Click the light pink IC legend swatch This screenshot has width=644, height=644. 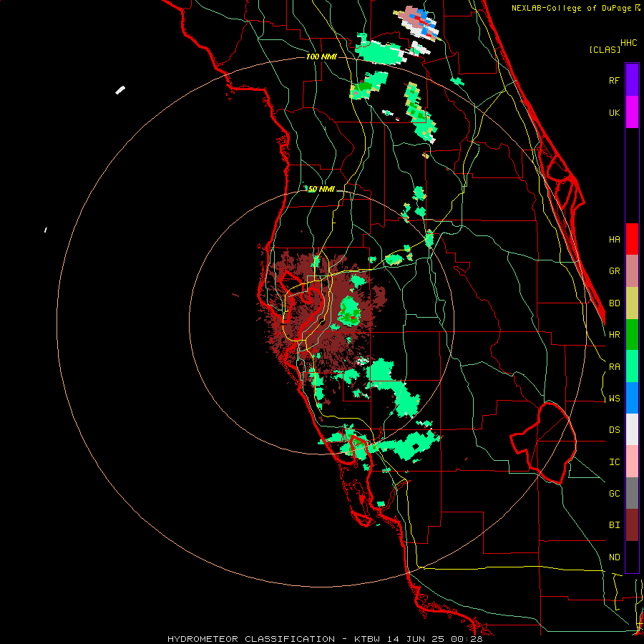(x=632, y=462)
